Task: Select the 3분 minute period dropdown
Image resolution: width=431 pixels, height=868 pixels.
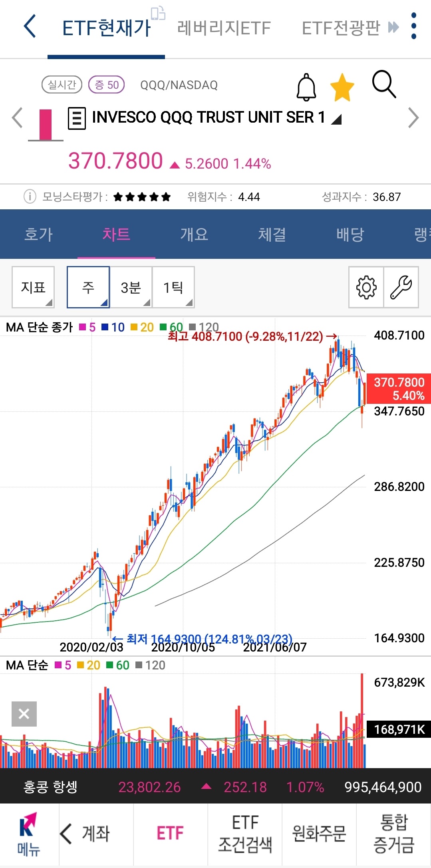Action: 131,287
